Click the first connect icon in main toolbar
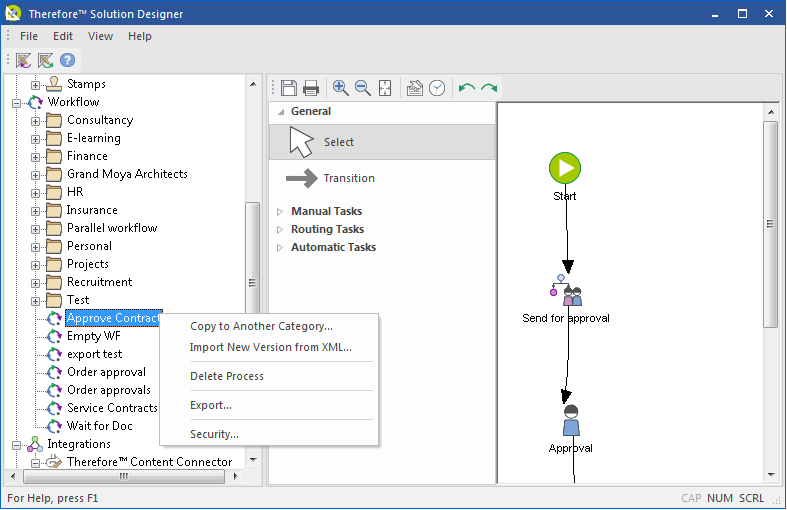This screenshot has height=510, width=787. (24, 60)
